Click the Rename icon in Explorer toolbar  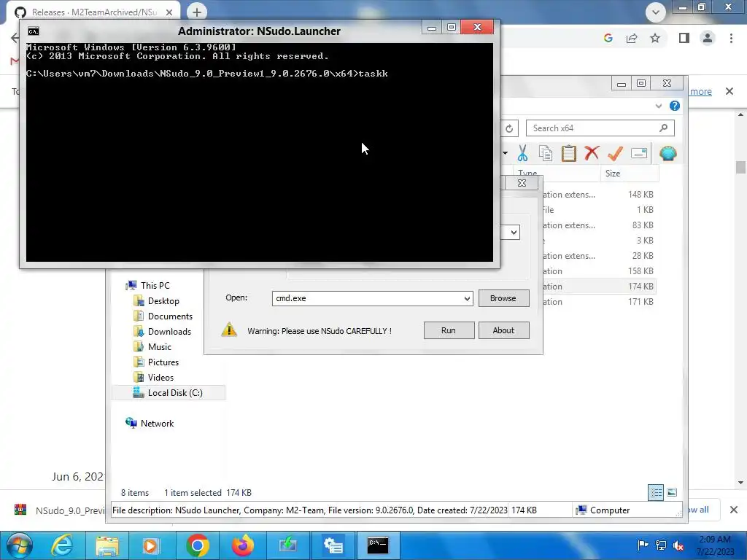tap(639, 153)
